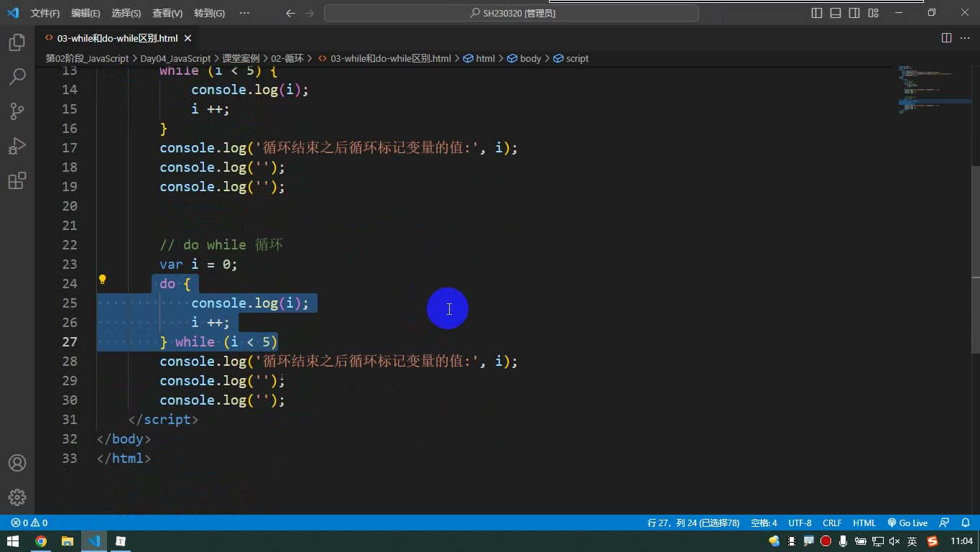Image resolution: width=980 pixels, height=552 pixels.
Task: Click the SH230320 command center search box
Action: pos(512,13)
